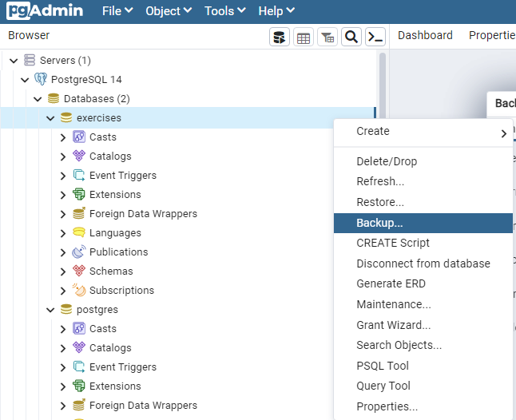Select Event Triggers label under exercises
The image size is (516, 420).
point(123,176)
